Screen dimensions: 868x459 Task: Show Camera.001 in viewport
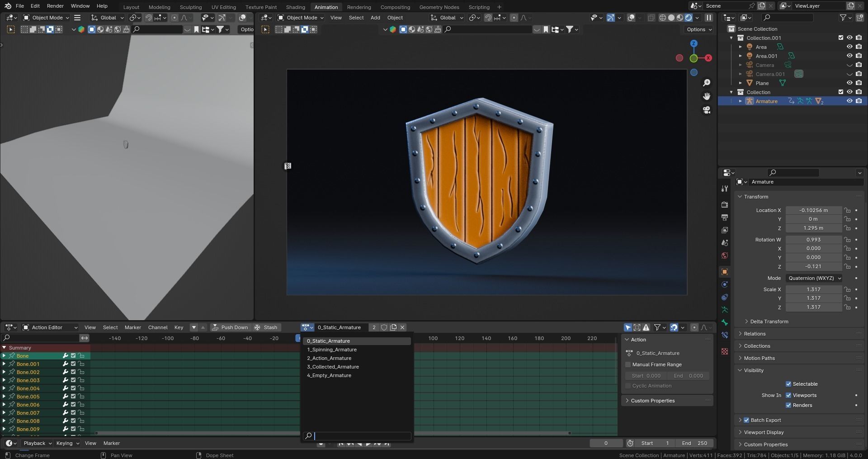(849, 74)
